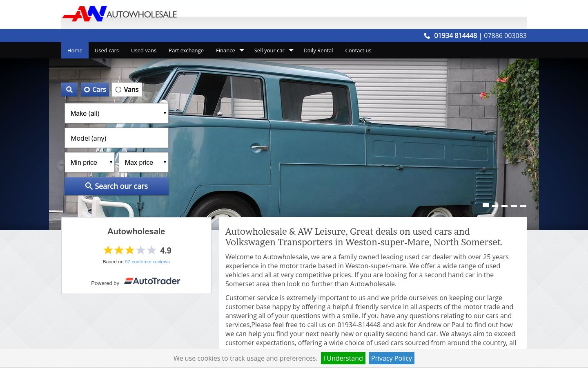Image resolution: width=588 pixels, height=368 pixels.
Task: Accept cookies with I Understand
Action: [343, 358]
